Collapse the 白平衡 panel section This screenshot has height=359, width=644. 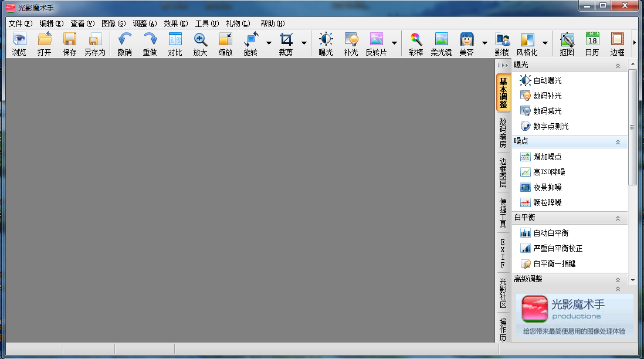618,218
